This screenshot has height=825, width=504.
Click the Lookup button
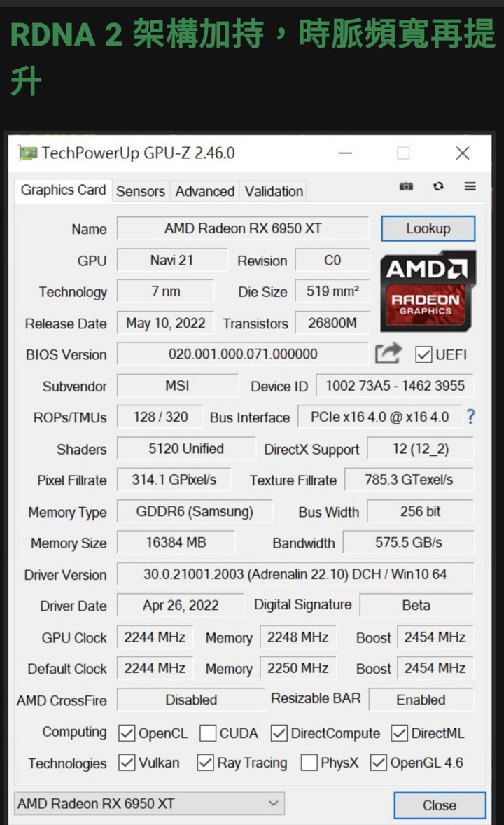coord(428,228)
